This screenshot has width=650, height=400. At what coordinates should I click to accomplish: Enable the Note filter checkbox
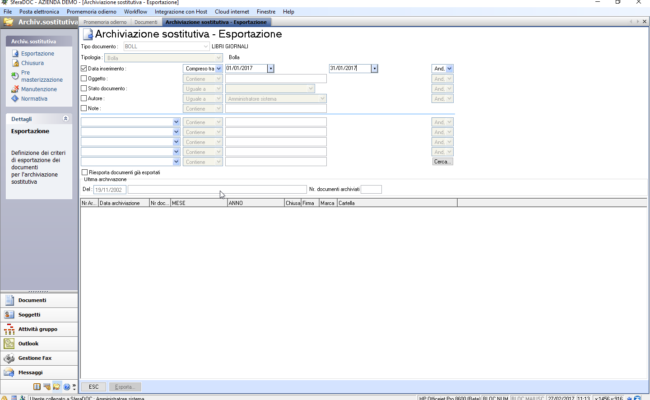point(84,108)
